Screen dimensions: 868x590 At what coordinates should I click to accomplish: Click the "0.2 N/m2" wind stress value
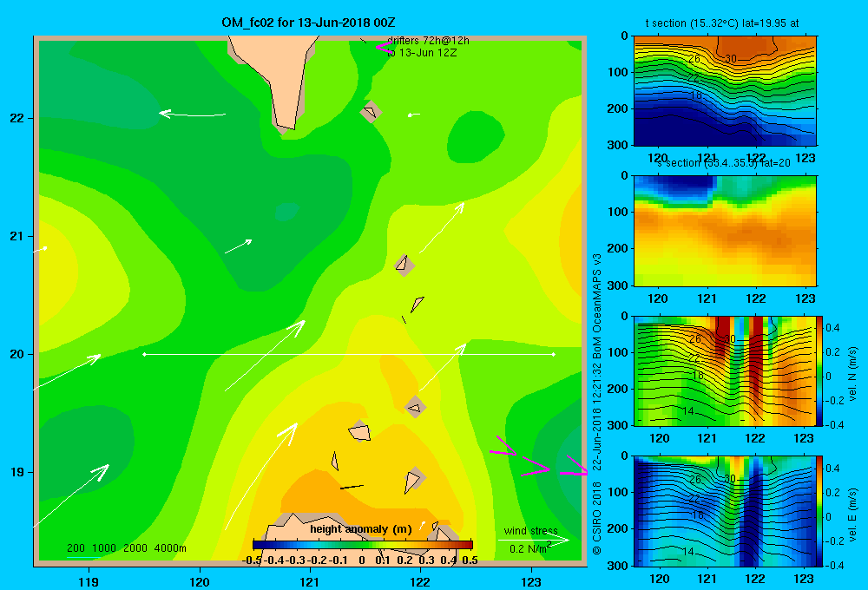pyautogui.click(x=529, y=548)
